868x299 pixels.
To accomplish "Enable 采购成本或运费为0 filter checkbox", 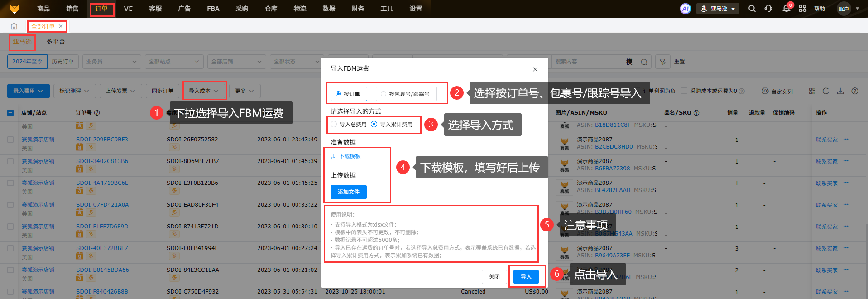I will [684, 91].
